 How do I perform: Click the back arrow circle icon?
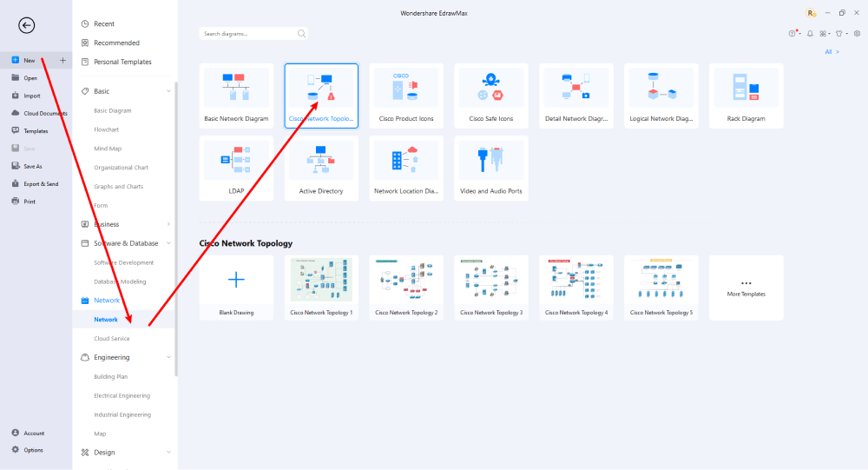pyautogui.click(x=27, y=25)
